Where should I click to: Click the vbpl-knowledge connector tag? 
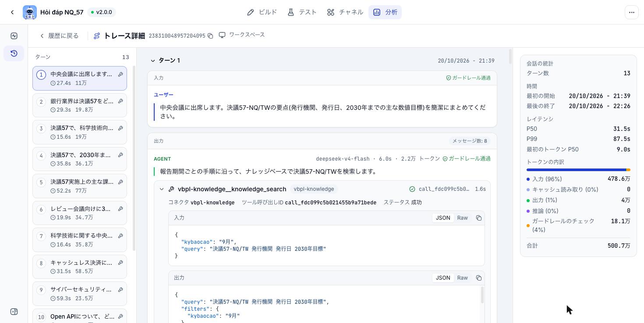314,189
